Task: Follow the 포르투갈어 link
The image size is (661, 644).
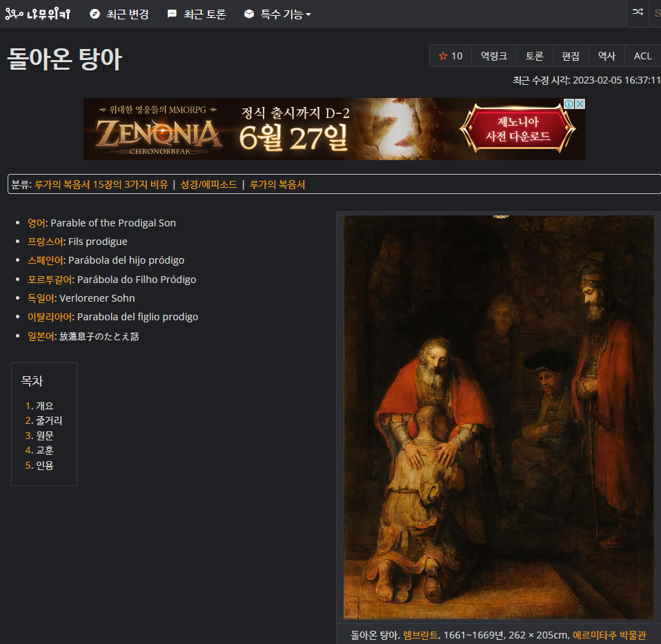Action: pos(50,279)
